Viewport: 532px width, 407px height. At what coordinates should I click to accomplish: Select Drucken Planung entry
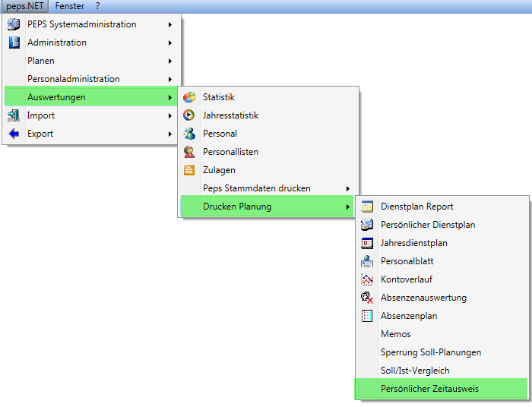click(x=268, y=207)
